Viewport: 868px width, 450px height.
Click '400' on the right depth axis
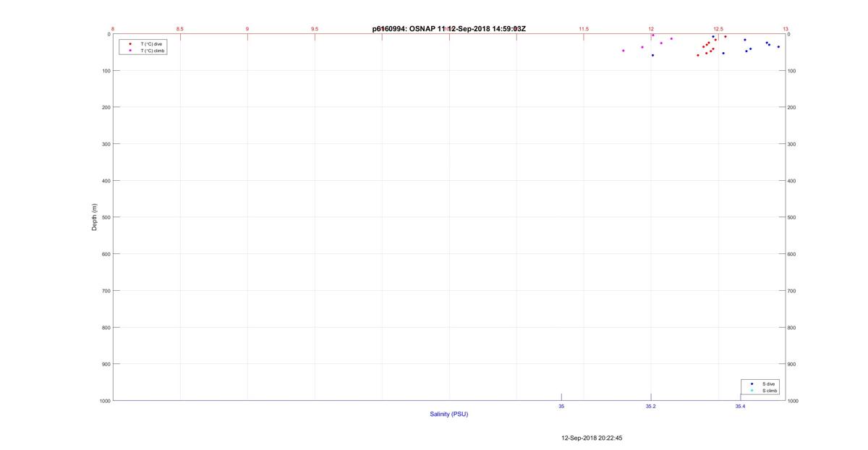[x=791, y=181]
